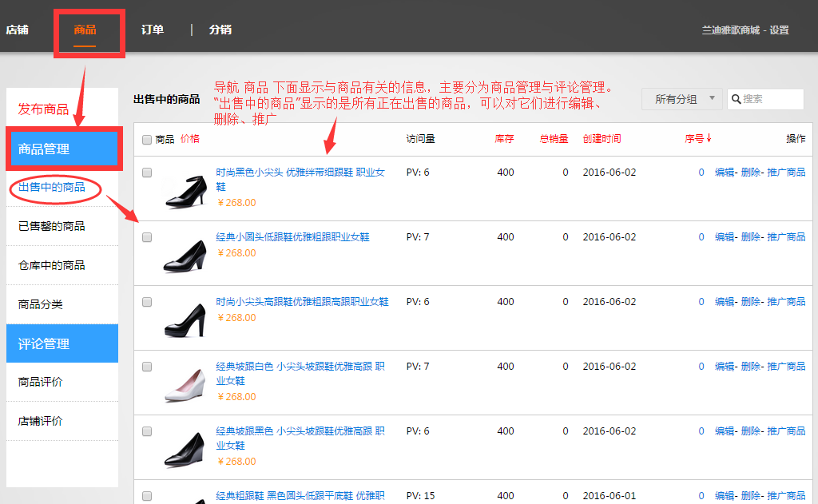Image resolution: width=818 pixels, height=504 pixels.
Task: Click 序号 value 0 in 时尚黑色小尖头 row
Action: coord(701,173)
